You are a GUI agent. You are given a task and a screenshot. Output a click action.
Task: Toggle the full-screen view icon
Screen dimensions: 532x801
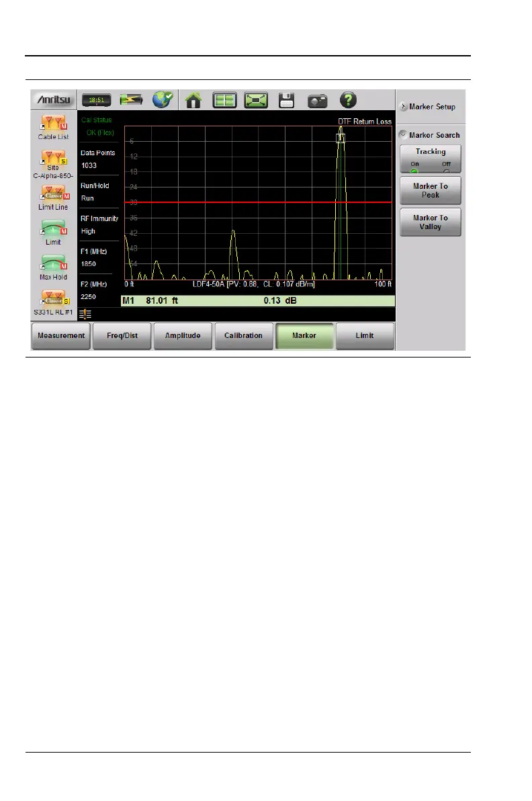point(256,100)
